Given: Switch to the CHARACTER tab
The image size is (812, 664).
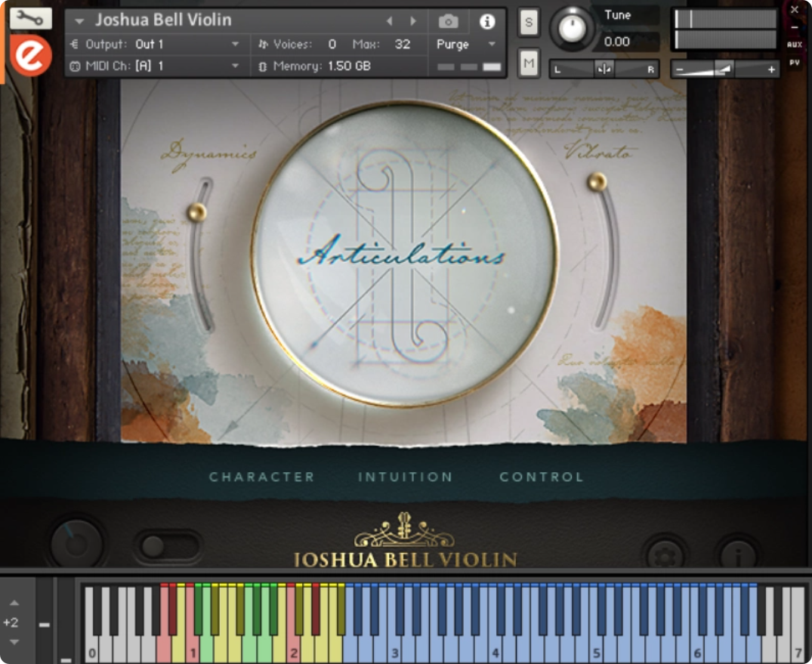Looking at the screenshot, I should [x=262, y=477].
